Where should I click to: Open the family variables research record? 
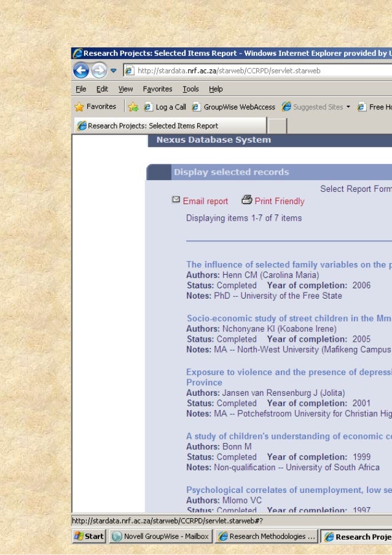[289, 264]
